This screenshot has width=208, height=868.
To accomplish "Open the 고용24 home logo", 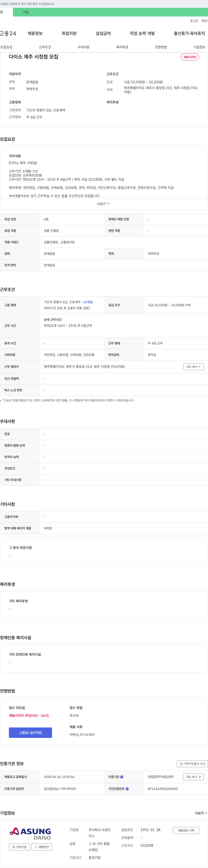I will click(8, 33).
